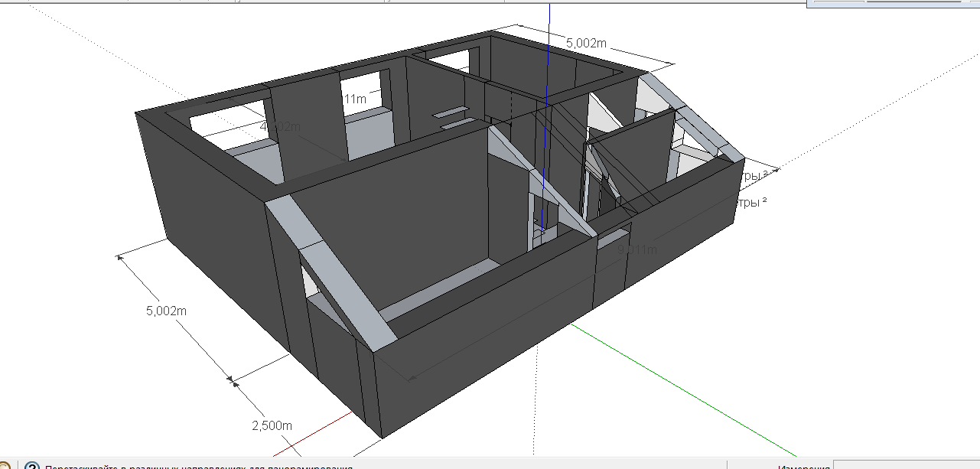
Task: Click the help question mark icon in status bar
Action: coord(31,465)
